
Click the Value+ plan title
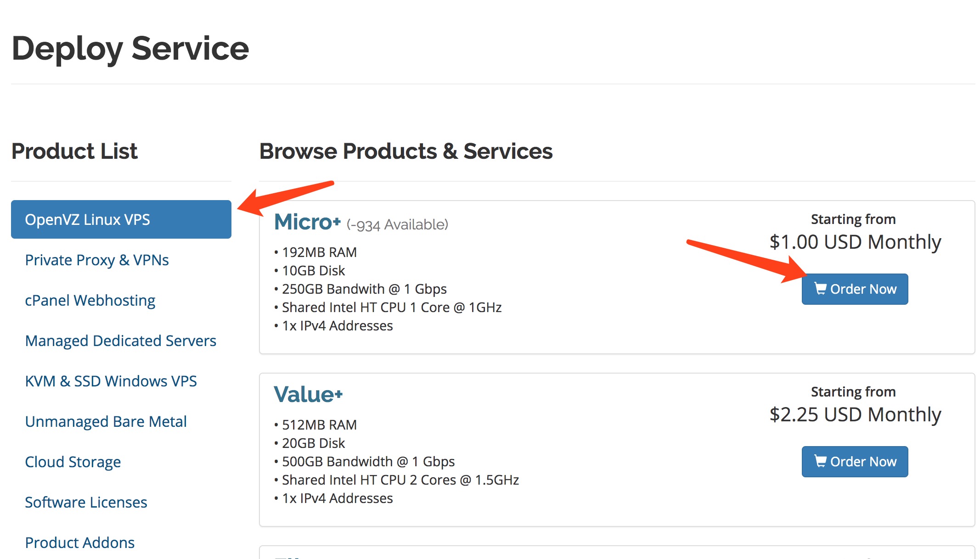(x=308, y=395)
